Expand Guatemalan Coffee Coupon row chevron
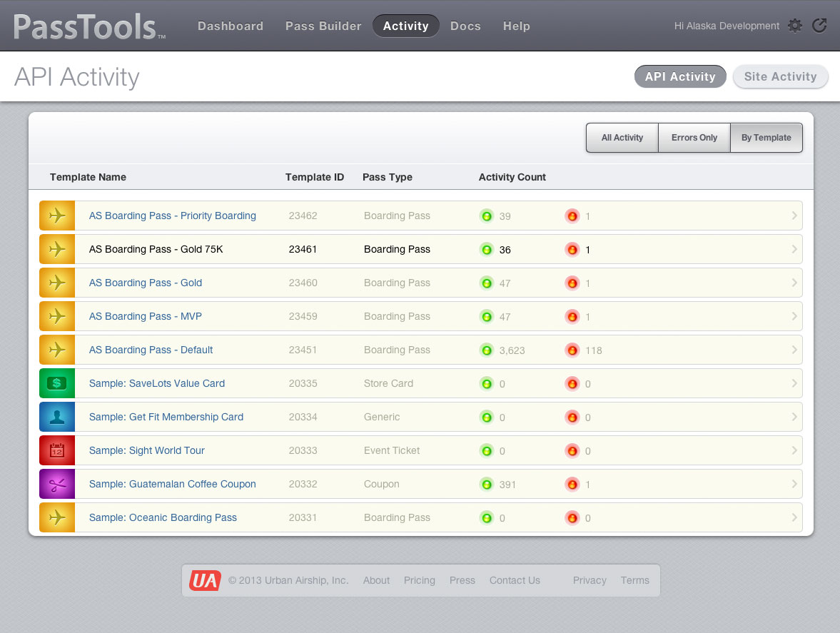The height and width of the screenshot is (633, 840). pos(794,484)
